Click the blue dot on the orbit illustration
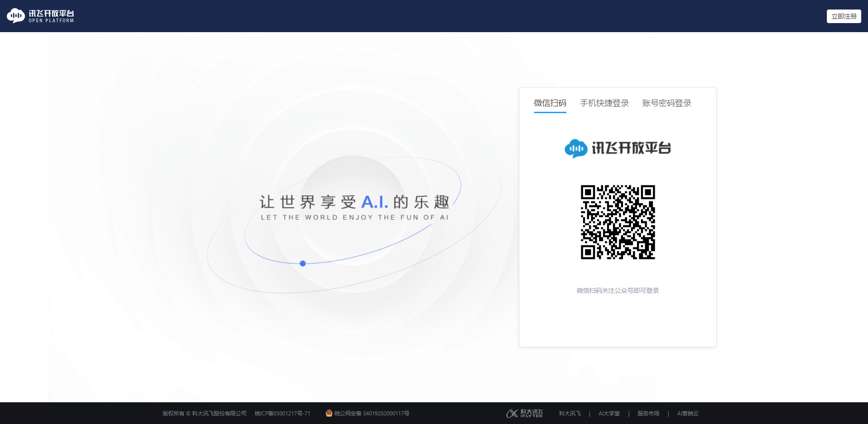 tap(303, 263)
